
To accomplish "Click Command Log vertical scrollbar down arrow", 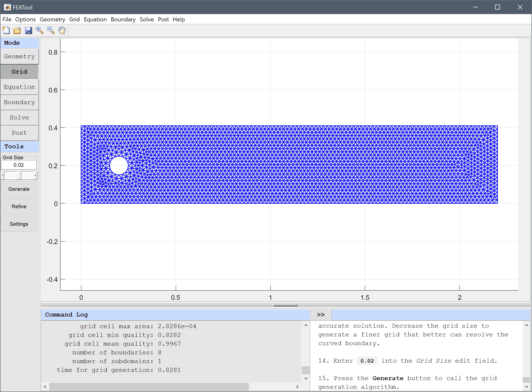I will click(x=306, y=378).
